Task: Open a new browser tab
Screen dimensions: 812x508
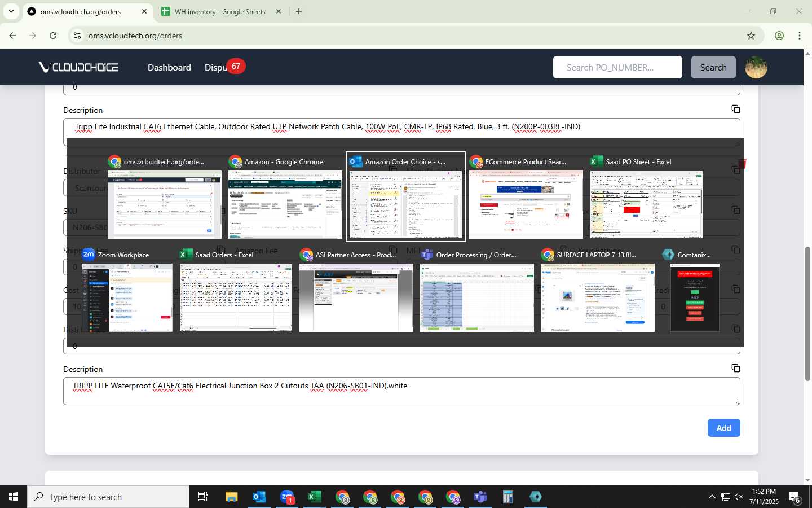Action: click(299, 11)
